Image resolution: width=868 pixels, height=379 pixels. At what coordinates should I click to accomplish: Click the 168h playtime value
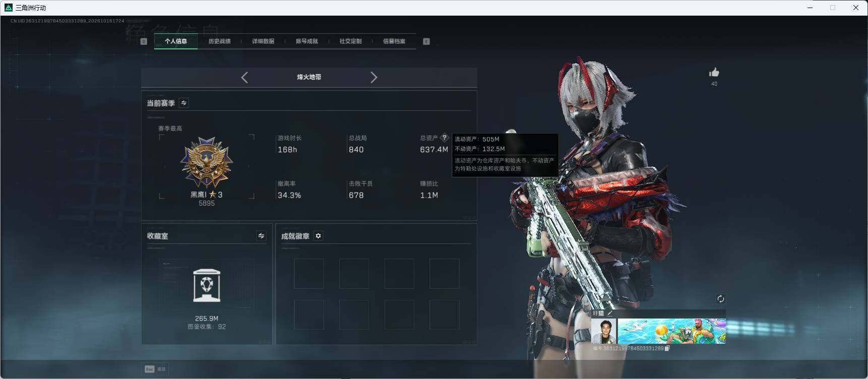tap(287, 150)
